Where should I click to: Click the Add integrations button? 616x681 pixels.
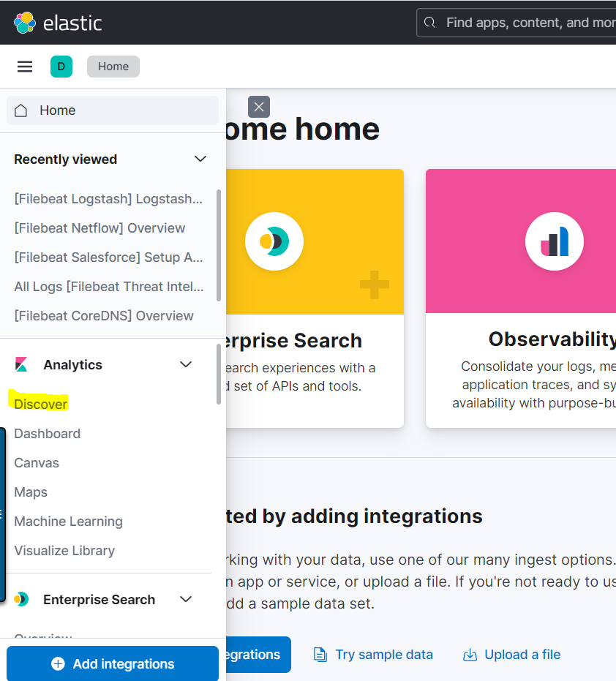click(112, 663)
